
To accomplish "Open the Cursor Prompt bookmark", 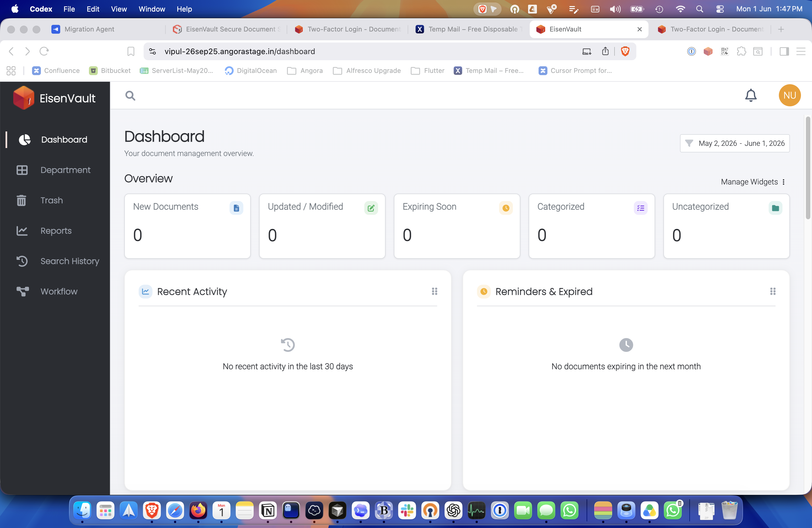I will click(575, 71).
